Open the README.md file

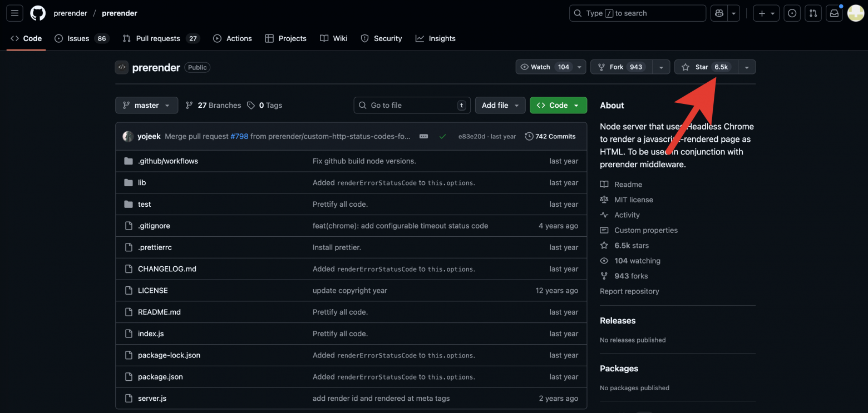pos(159,312)
